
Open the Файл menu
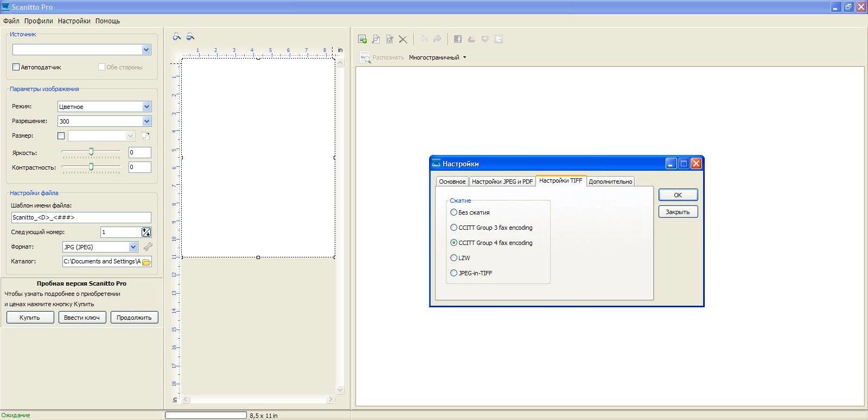(11, 21)
